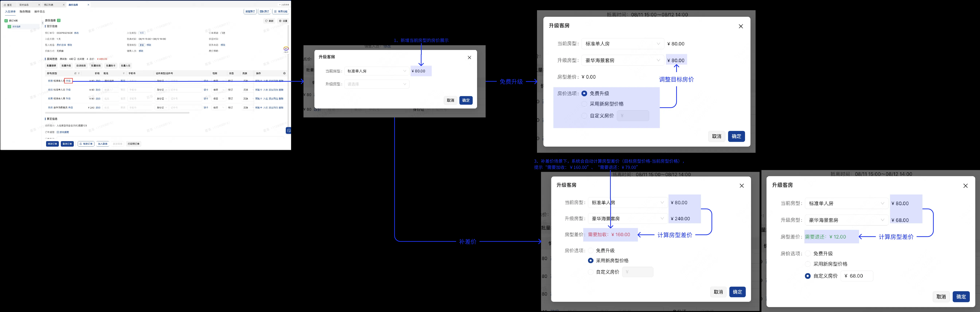Click the plus icon for 新增提醒
980x312 pixels.
click(x=58, y=132)
